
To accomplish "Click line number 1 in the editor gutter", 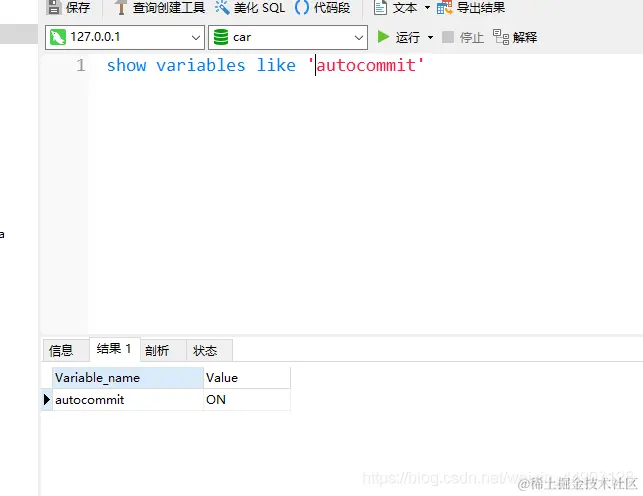I will (x=81, y=66).
